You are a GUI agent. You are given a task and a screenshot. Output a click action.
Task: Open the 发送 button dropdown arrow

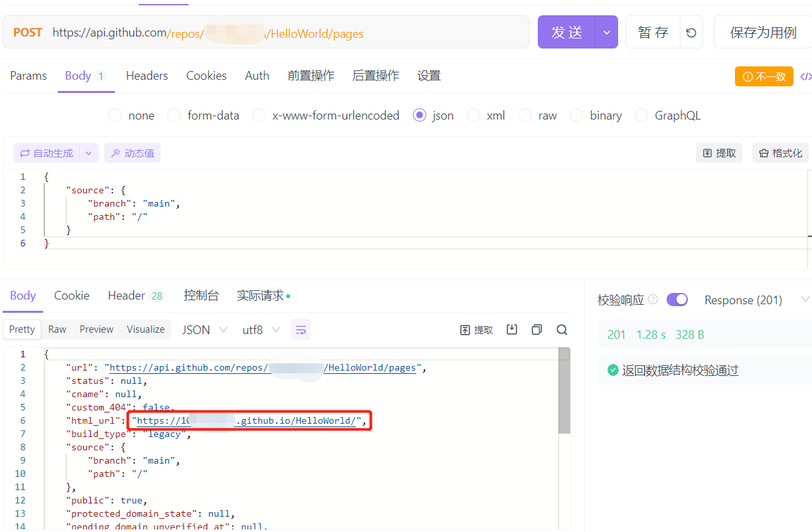[606, 31]
